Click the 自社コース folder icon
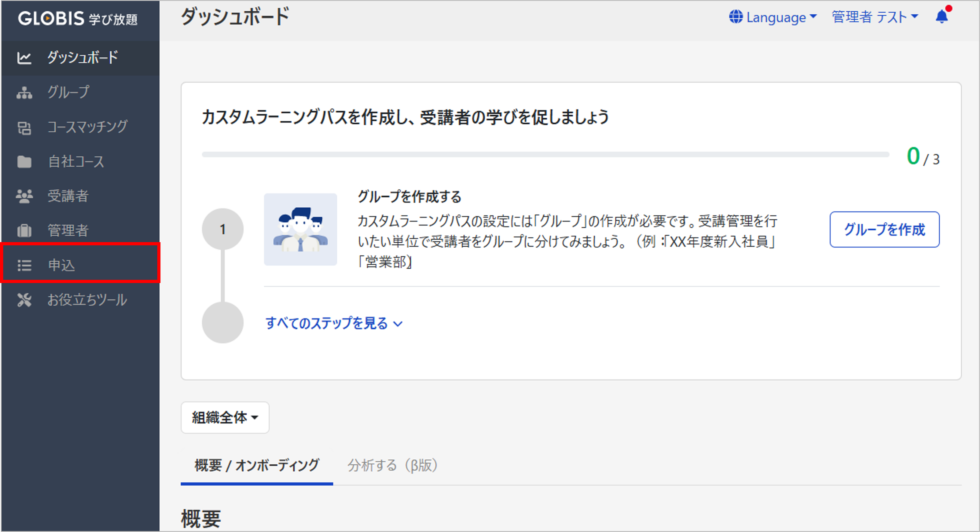980x532 pixels. [x=24, y=162]
